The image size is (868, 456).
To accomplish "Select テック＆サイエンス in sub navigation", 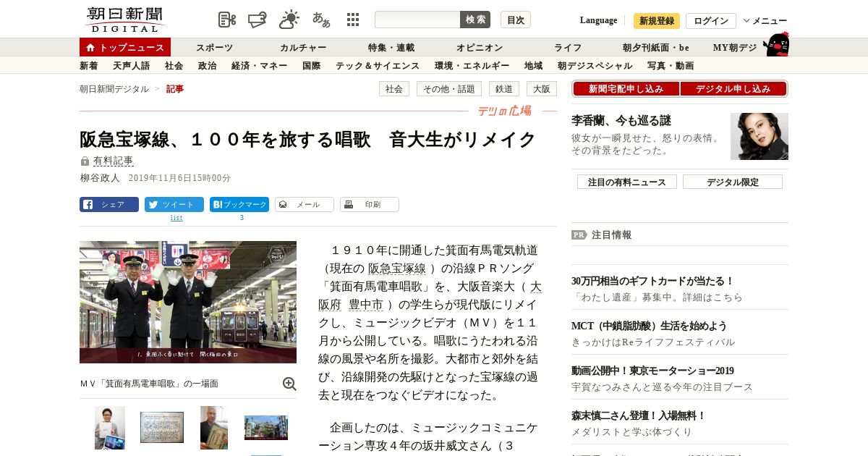I will tap(378, 66).
